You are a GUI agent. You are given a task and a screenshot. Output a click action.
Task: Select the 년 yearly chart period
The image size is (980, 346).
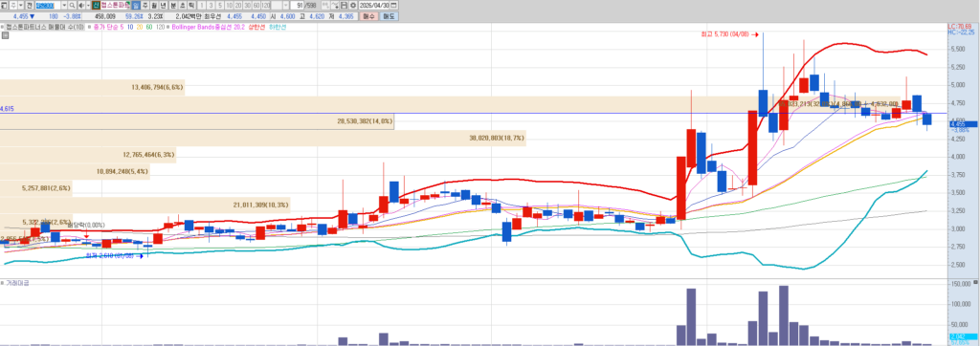point(163,5)
